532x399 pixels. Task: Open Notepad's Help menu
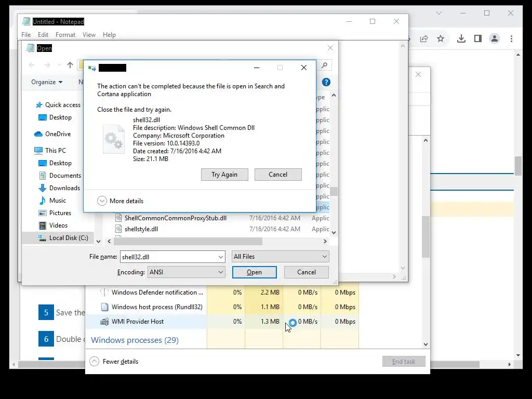point(109,35)
